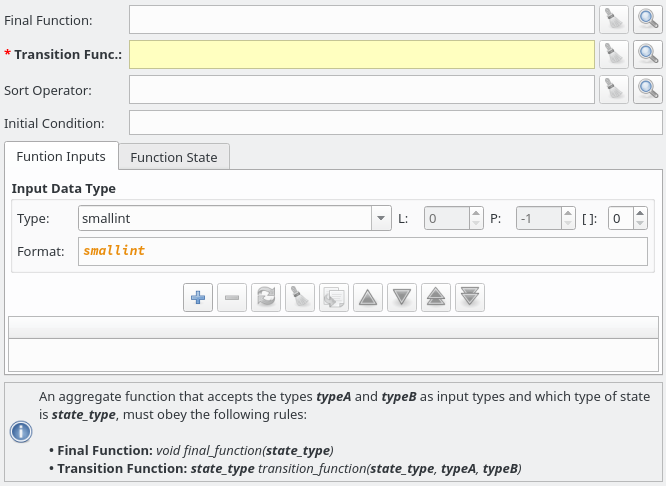The image size is (666, 486).
Task: Click the P precision value field
Action: [539, 218]
